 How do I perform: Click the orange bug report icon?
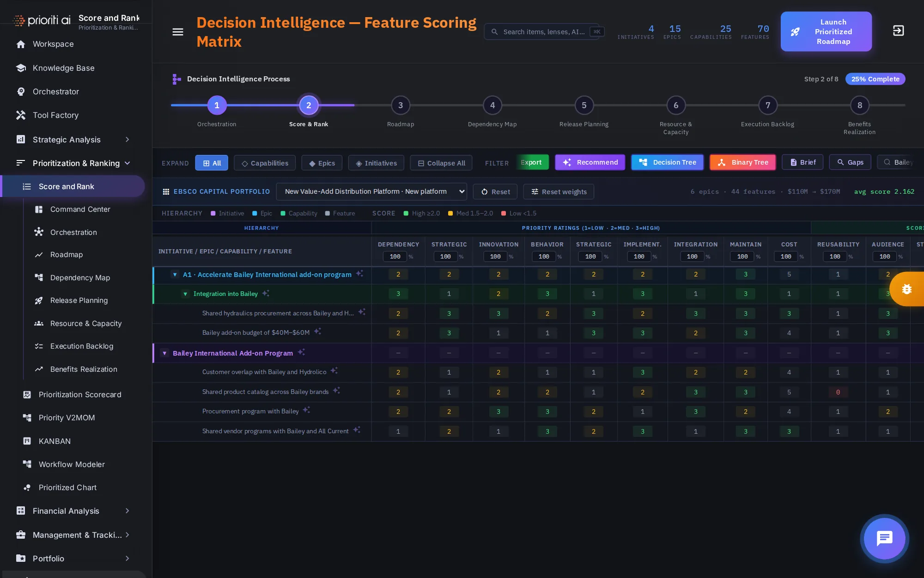pos(906,289)
